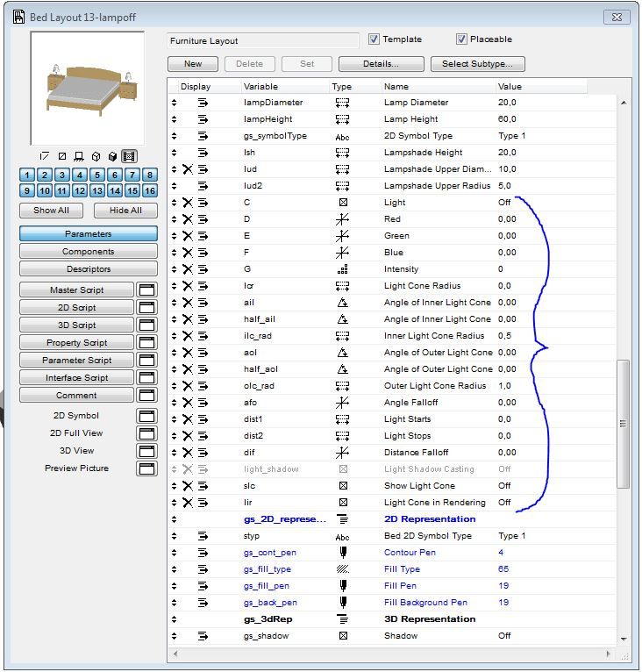Select the preview picture mode icon under thumbnail

coord(129,156)
